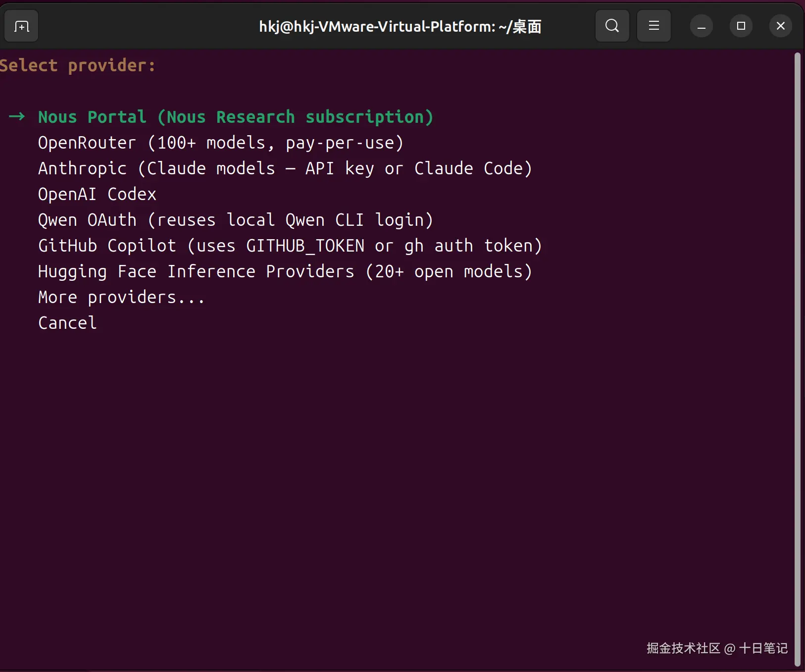The image size is (805, 672).
Task: Click the Select provider: prompt text
Action: [x=78, y=65]
